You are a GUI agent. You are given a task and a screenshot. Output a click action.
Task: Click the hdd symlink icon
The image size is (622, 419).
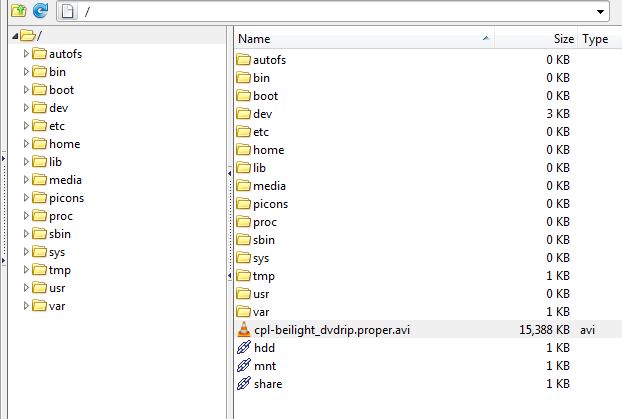tap(243, 348)
